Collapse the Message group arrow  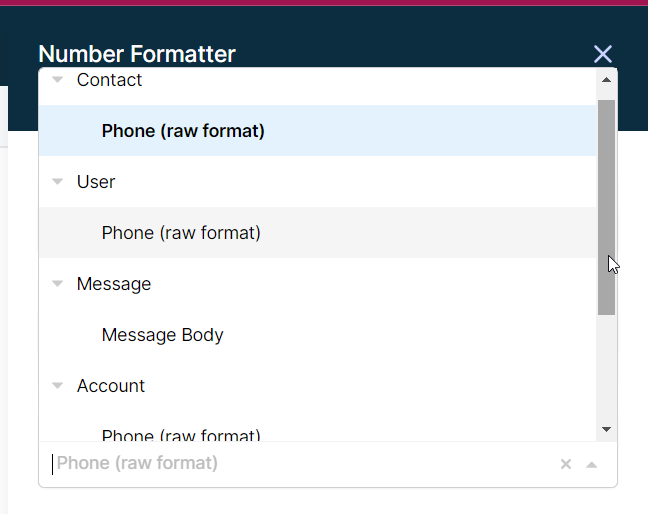tap(57, 283)
